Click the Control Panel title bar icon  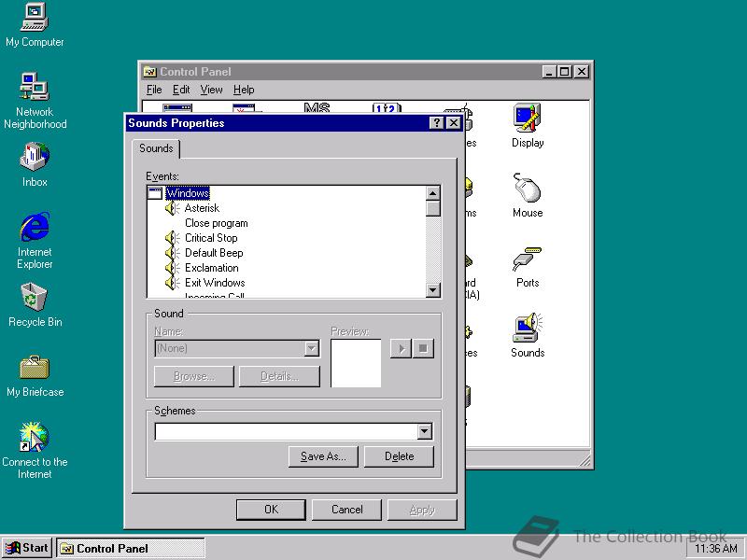point(150,72)
